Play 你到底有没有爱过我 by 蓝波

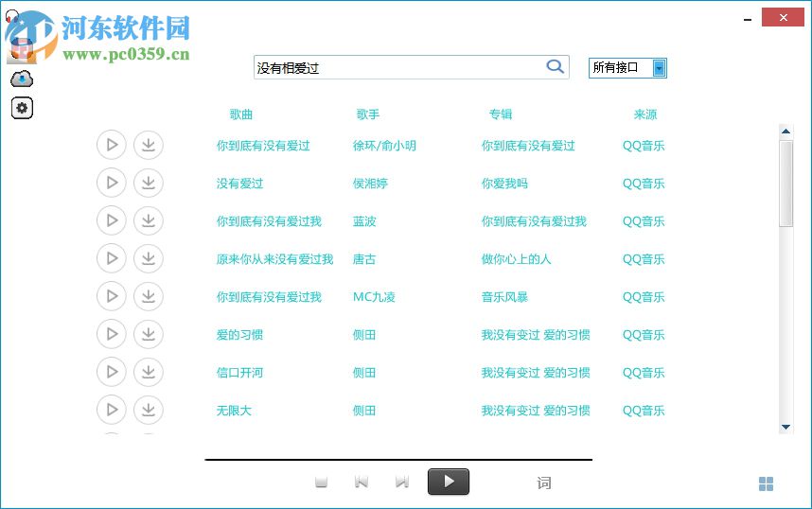point(112,220)
